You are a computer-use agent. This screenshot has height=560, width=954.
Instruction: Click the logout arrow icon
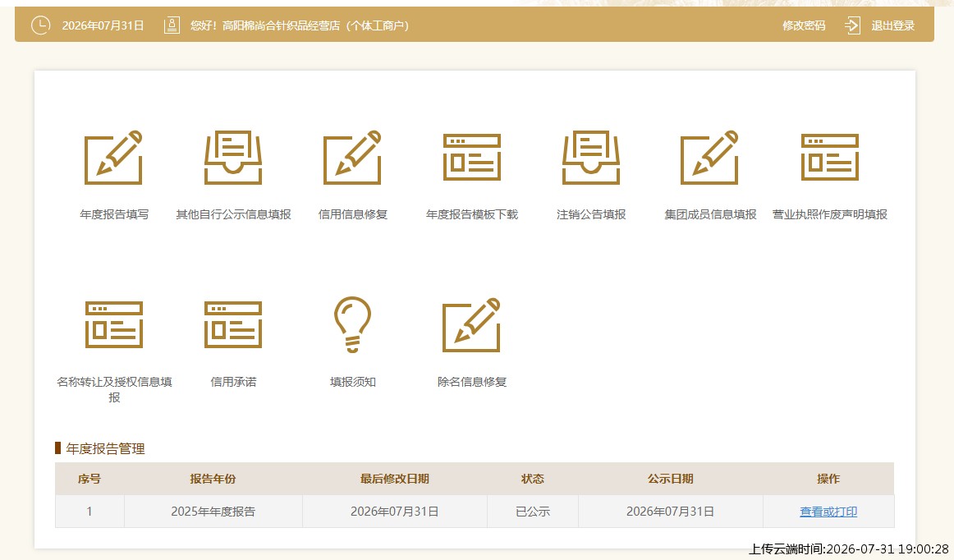[852, 25]
